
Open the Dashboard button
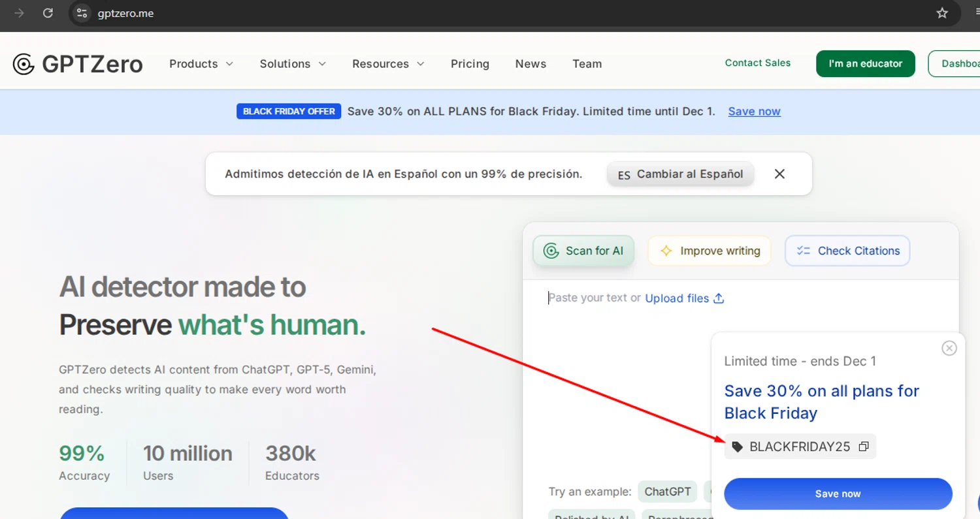pos(955,64)
